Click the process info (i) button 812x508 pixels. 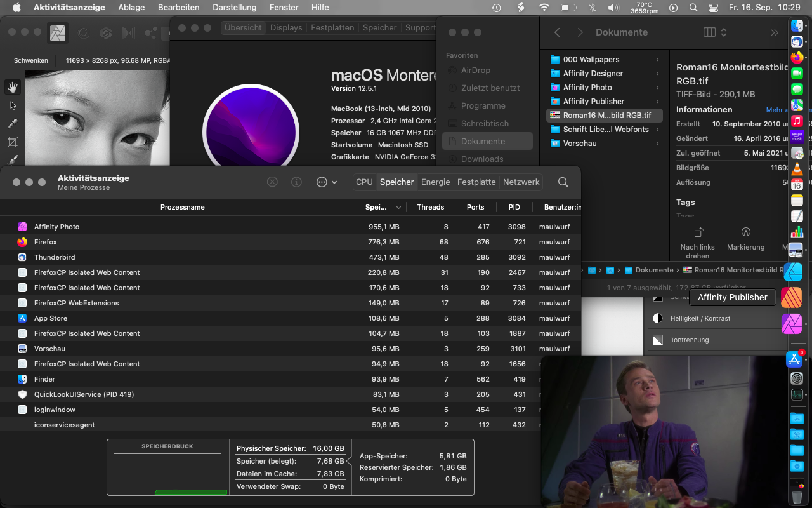[x=296, y=182]
